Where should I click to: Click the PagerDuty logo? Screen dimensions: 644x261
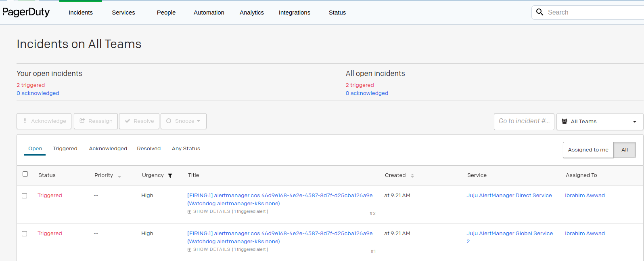[x=26, y=12]
